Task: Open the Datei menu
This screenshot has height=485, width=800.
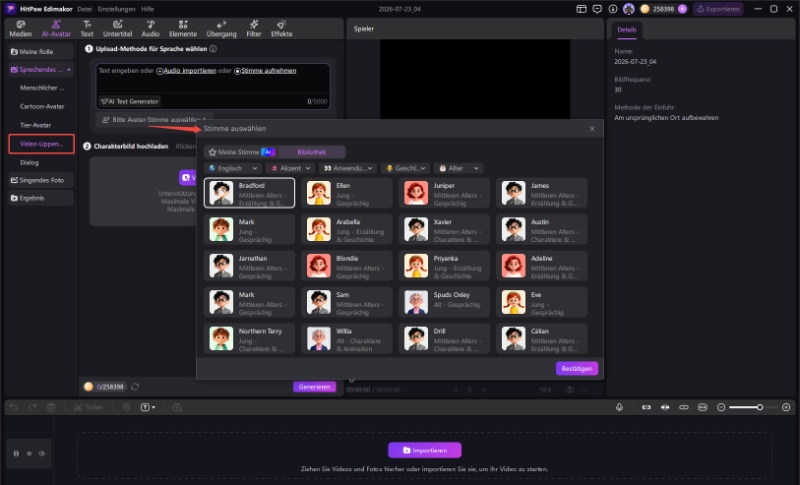Action: tap(85, 9)
